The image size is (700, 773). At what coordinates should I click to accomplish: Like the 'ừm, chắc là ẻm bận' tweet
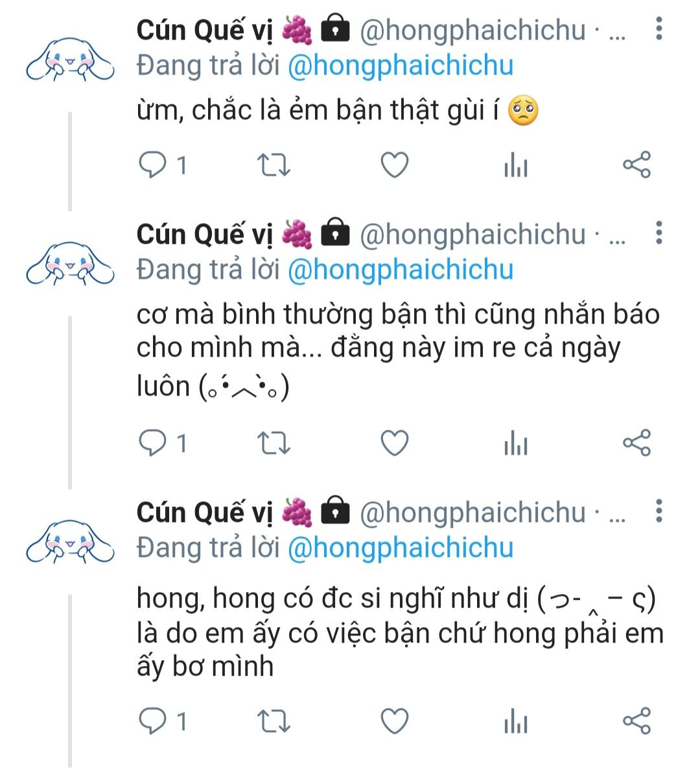coord(394,165)
